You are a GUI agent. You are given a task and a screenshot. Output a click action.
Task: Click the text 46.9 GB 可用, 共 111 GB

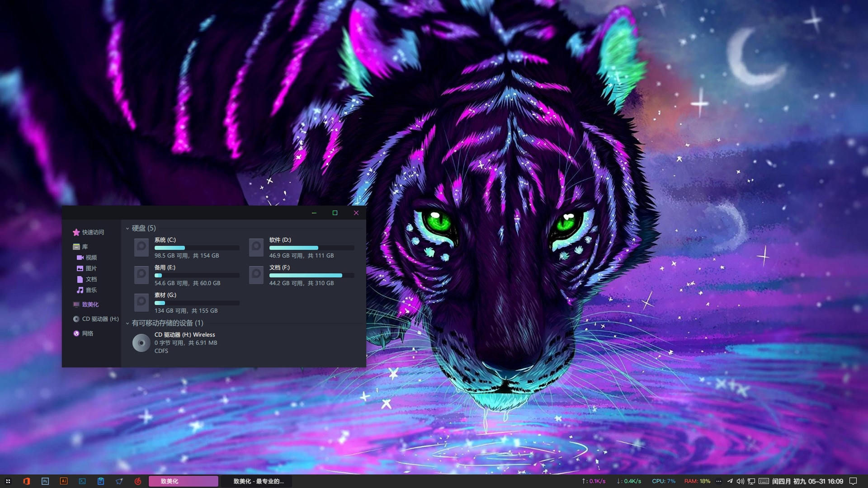click(x=302, y=256)
